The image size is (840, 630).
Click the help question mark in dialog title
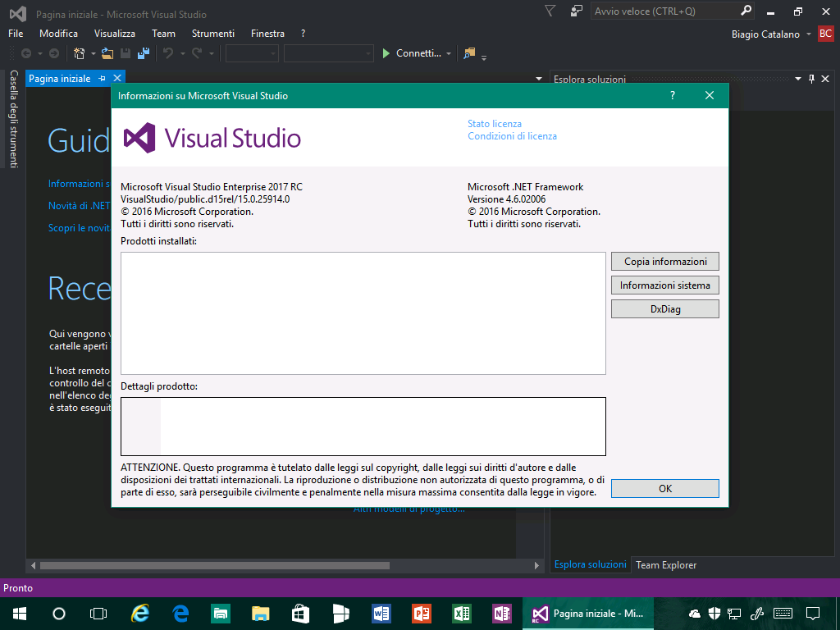click(673, 95)
